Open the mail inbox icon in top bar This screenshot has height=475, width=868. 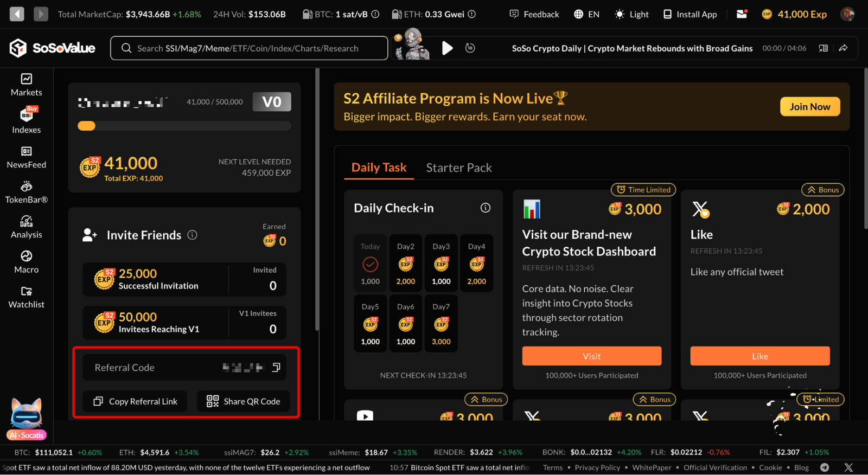[x=742, y=14]
